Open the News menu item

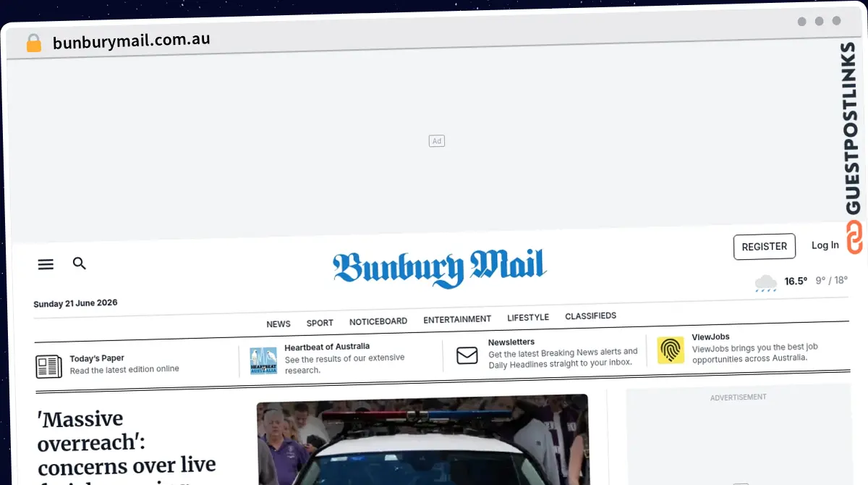278,324
